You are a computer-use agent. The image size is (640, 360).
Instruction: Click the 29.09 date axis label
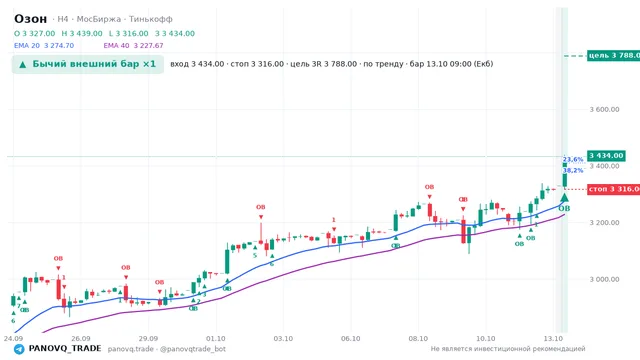tap(148, 339)
